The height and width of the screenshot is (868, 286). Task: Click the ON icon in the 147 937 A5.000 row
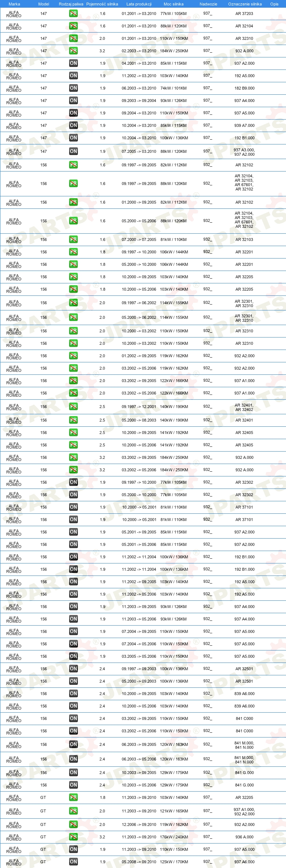click(x=74, y=113)
